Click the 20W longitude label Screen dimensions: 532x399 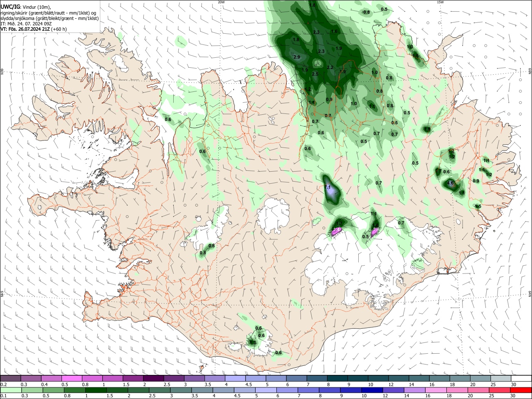[221, 2]
